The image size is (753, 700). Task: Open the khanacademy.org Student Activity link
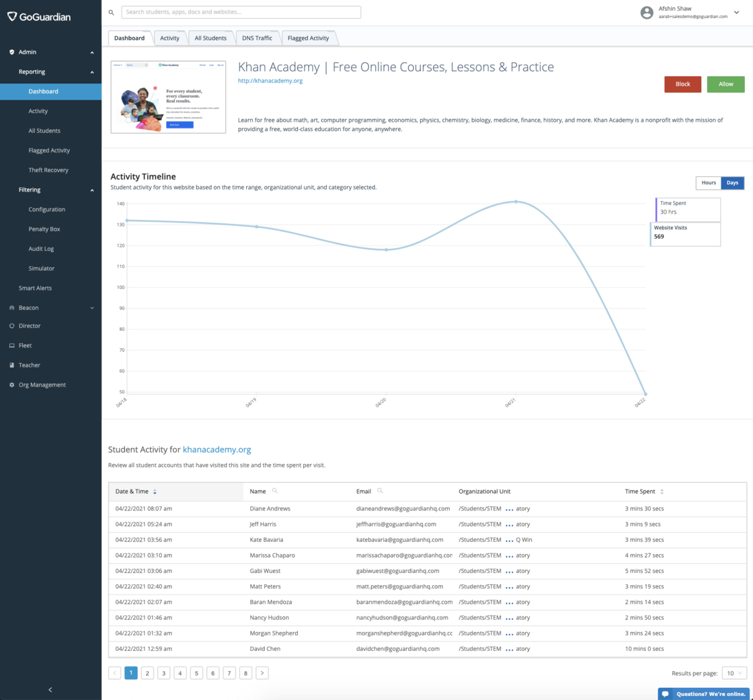pyautogui.click(x=216, y=450)
